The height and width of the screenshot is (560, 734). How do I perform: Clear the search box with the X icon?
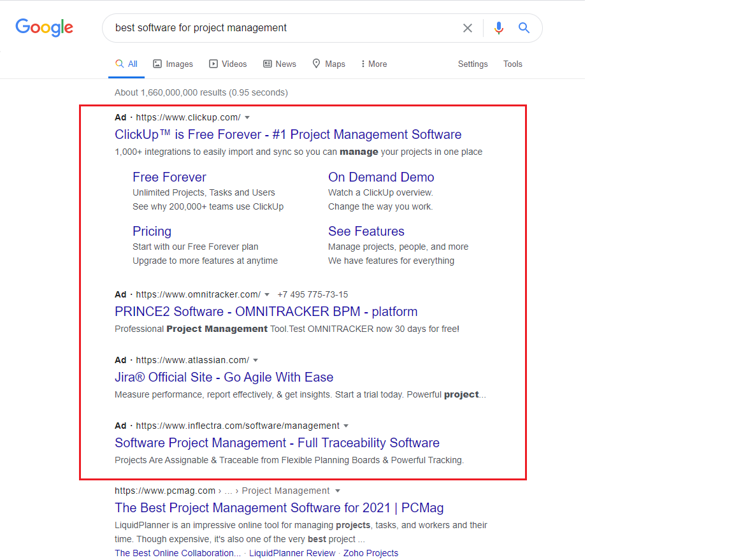click(x=467, y=28)
